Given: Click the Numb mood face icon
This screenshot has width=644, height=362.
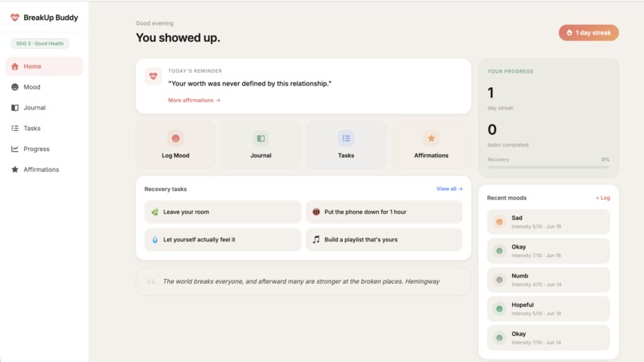Looking at the screenshot, I should click(499, 280).
